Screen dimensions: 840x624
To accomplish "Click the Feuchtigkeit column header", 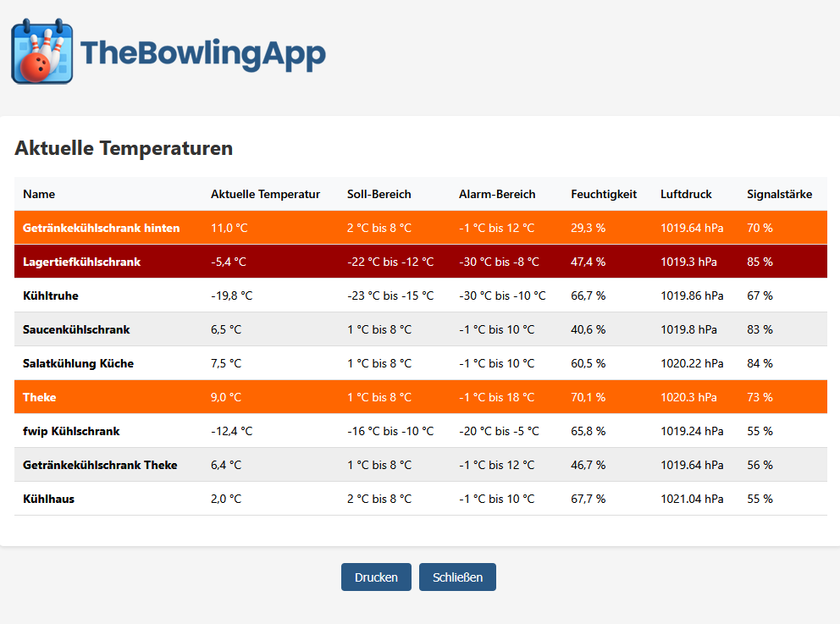I will tap(604, 194).
